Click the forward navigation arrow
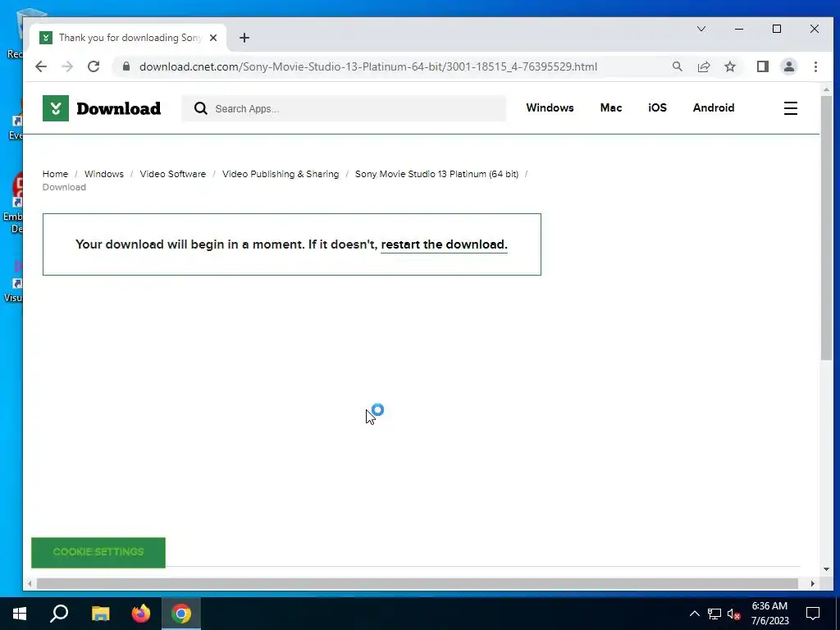The height and width of the screenshot is (630, 840). 67,66
